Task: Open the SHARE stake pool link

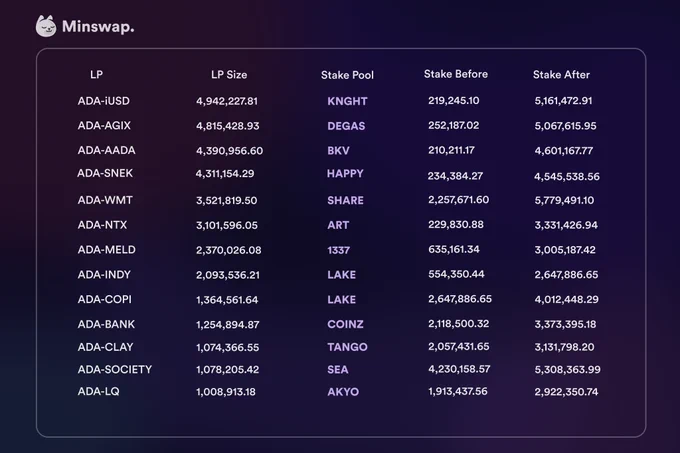Action: (345, 201)
